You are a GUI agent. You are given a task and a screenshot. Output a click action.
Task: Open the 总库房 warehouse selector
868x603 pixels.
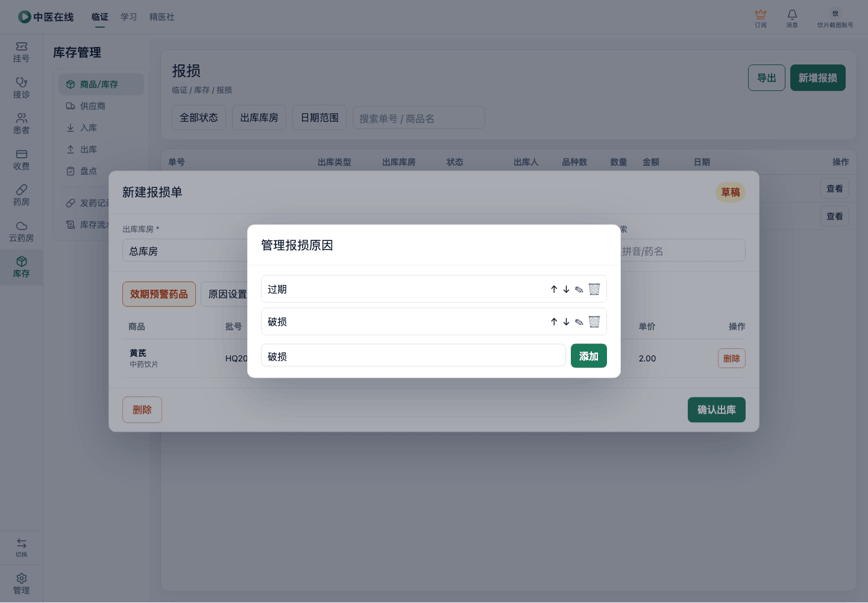(x=184, y=251)
